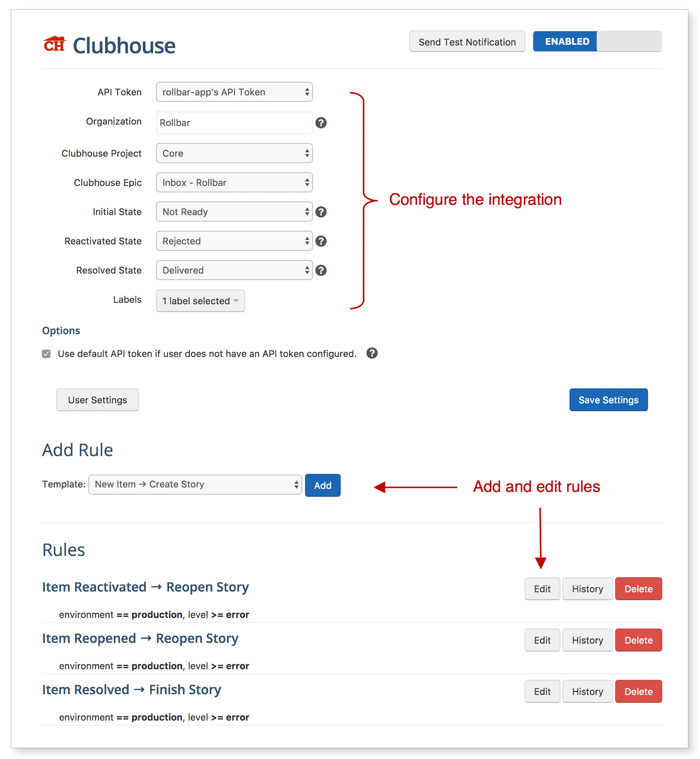The width and height of the screenshot is (700, 759).
Task: Delete the Item Resolved rule
Action: pos(638,692)
